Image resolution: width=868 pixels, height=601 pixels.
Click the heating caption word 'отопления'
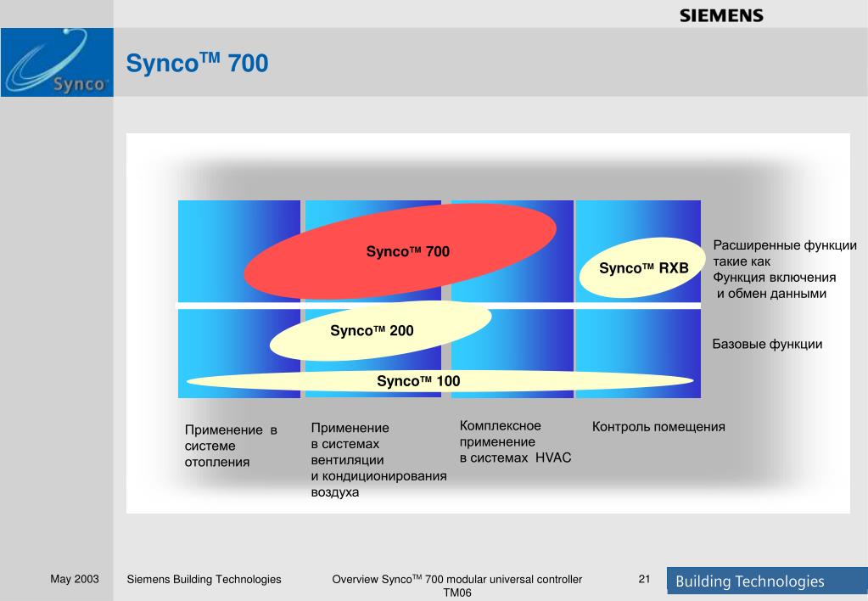point(217,462)
